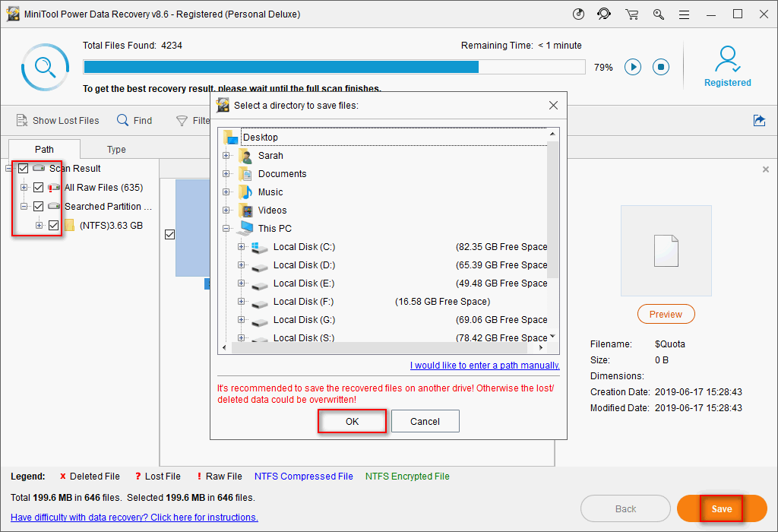Stop the scan in progress
The height and width of the screenshot is (532, 778).
[x=661, y=67]
